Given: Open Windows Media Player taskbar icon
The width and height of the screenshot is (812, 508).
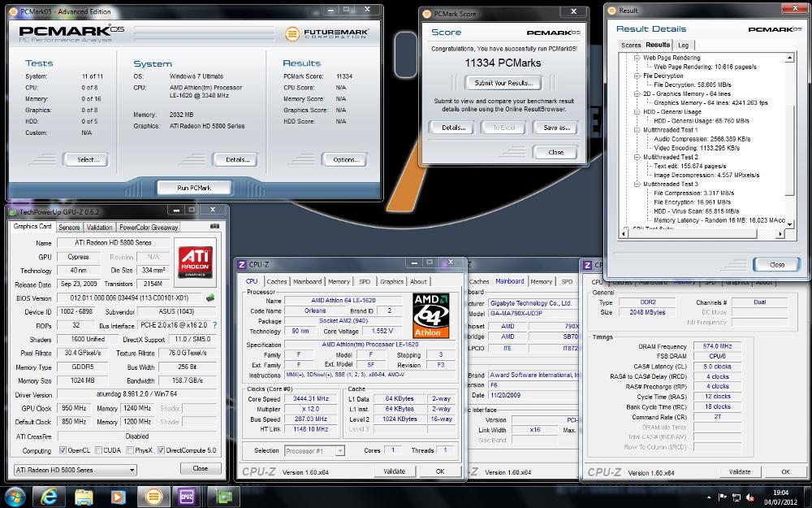Looking at the screenshot, I should (x=118, y=497).
